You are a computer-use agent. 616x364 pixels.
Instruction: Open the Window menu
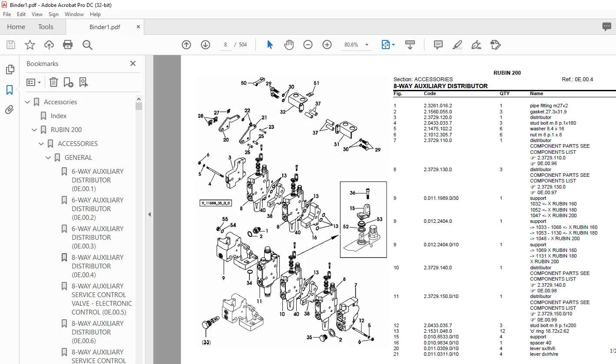pyautogui.click(x=74, y=14)
